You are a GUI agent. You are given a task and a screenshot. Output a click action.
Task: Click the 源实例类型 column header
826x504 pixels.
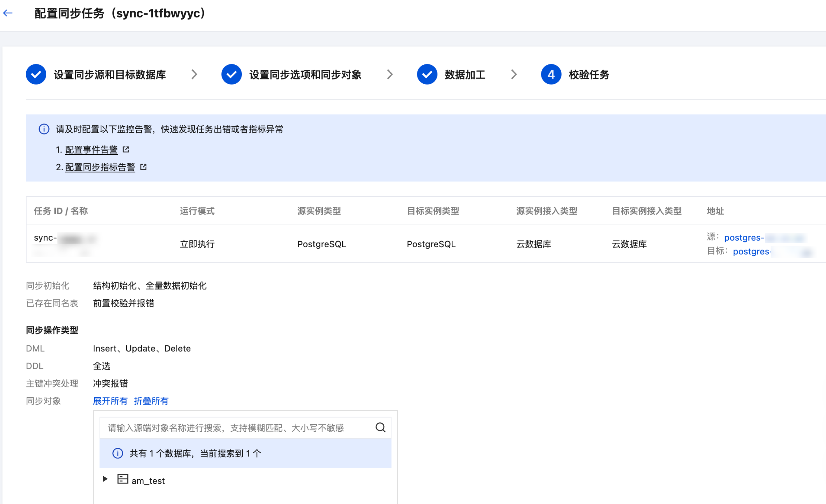[319, 211]
